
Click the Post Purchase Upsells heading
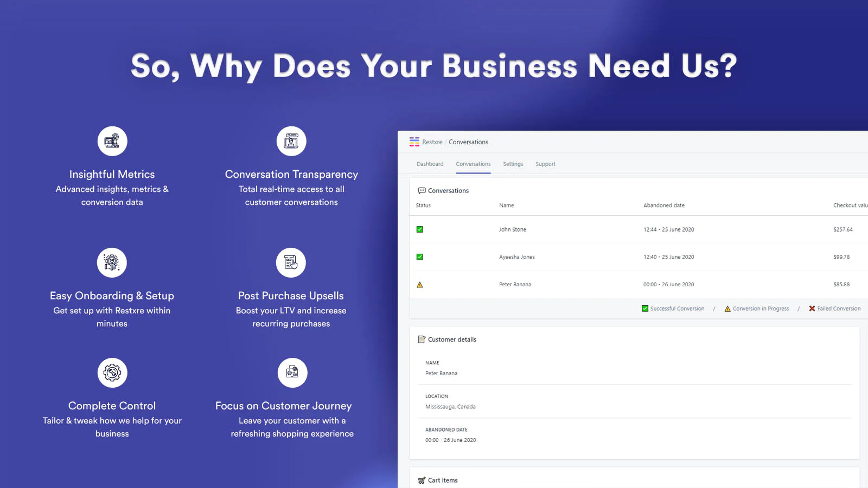[x=291, y=296]
